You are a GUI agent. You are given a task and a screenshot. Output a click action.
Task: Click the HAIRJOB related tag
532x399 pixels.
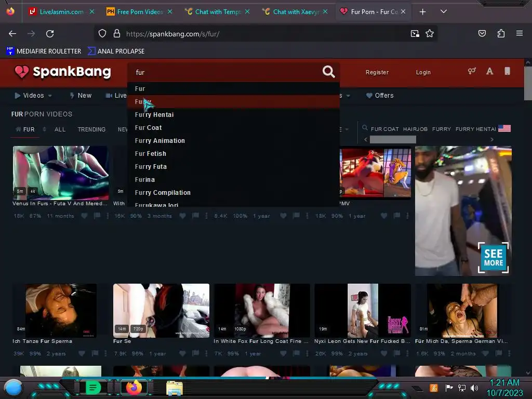pyautogui.click(x=415, y=129)
